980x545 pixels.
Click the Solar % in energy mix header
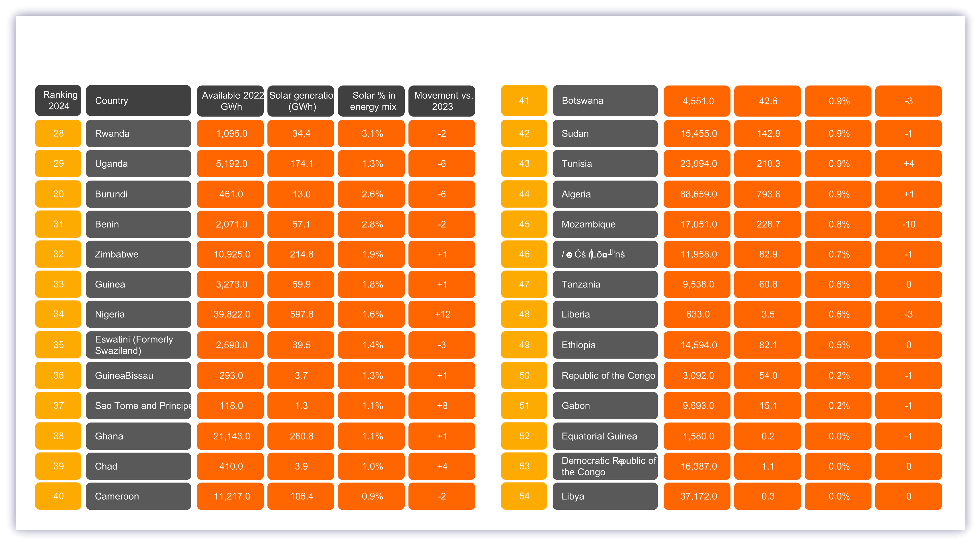[x=371, y=101]
